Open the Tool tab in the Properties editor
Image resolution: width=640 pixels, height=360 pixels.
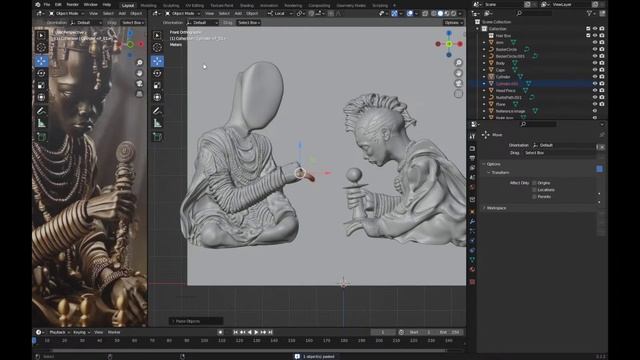pos(472,136)
